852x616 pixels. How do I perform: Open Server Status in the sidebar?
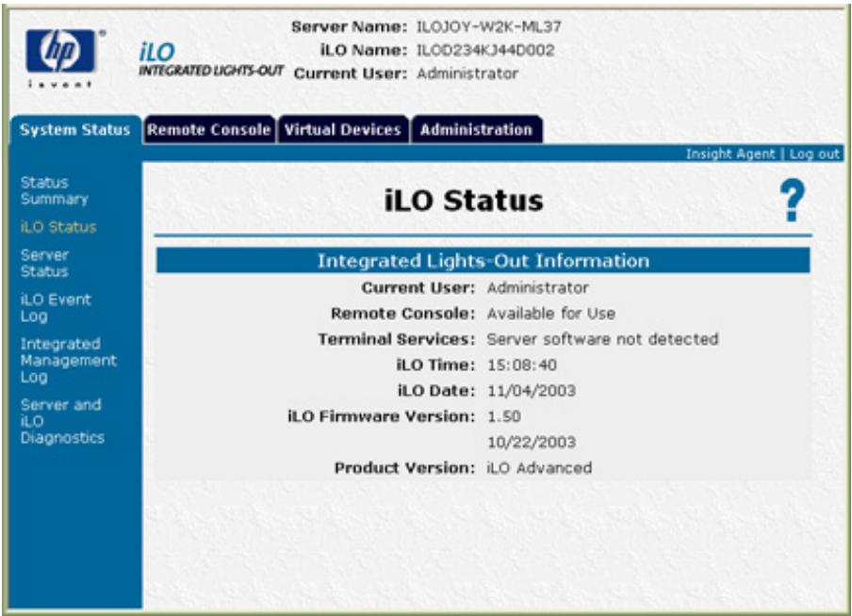tap(44, 263)
